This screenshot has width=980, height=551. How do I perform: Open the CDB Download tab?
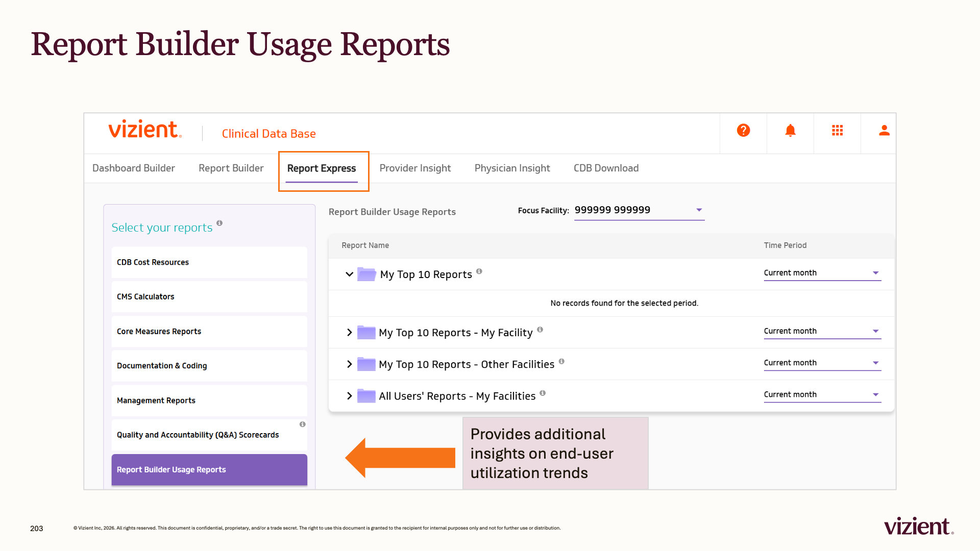coord(606,168)
